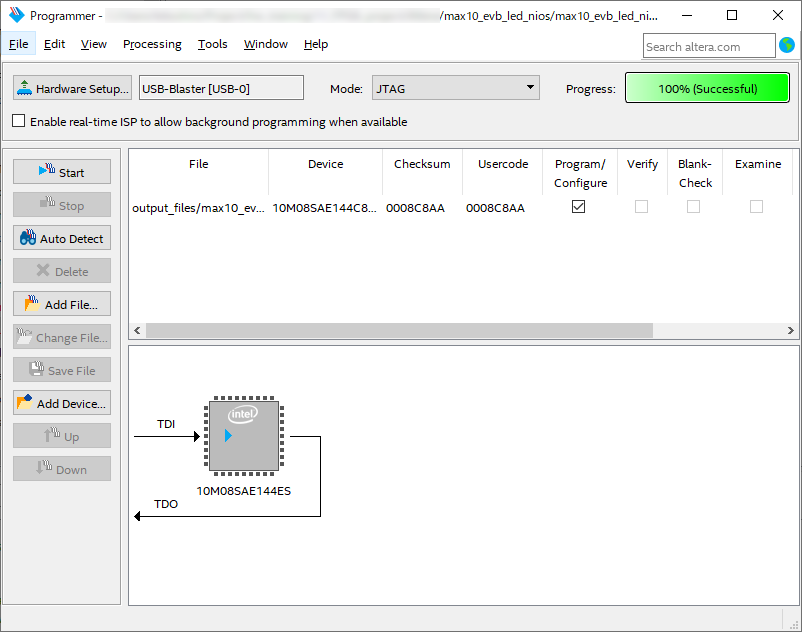Toggle the Verify checkbox

(641, 207)
